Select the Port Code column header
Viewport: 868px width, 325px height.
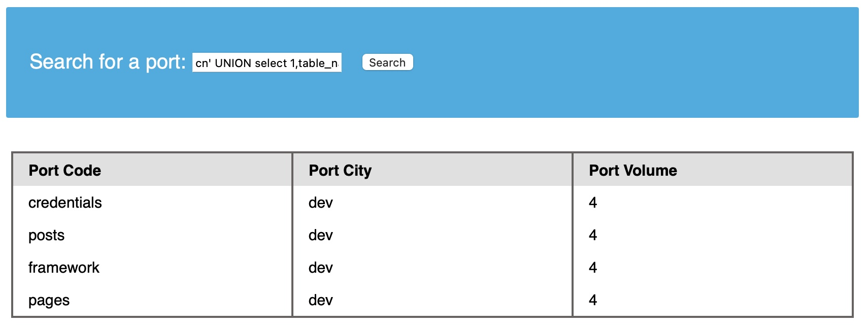coord(65,171)
